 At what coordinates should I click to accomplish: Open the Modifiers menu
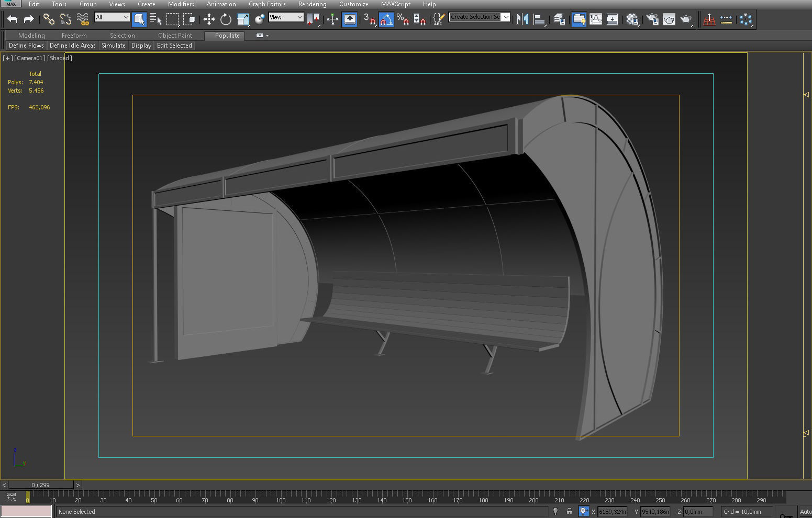pos(181,4)
